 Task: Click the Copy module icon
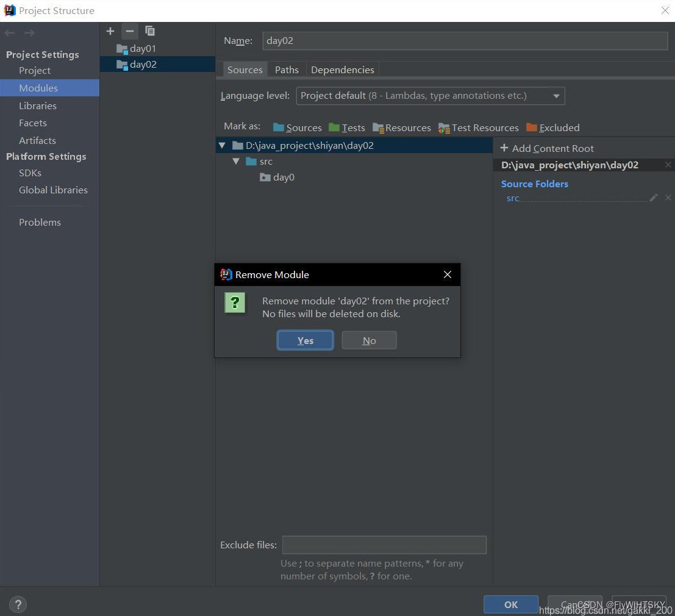tap(150, 31)
